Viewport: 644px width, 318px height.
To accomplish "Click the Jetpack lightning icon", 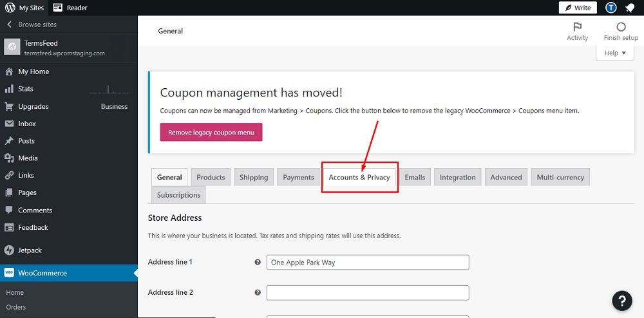I will pyautogui.click(x=9, y=250).
